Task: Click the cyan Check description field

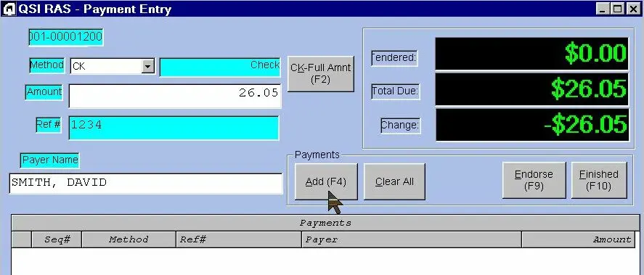Action: coord(220,67)
